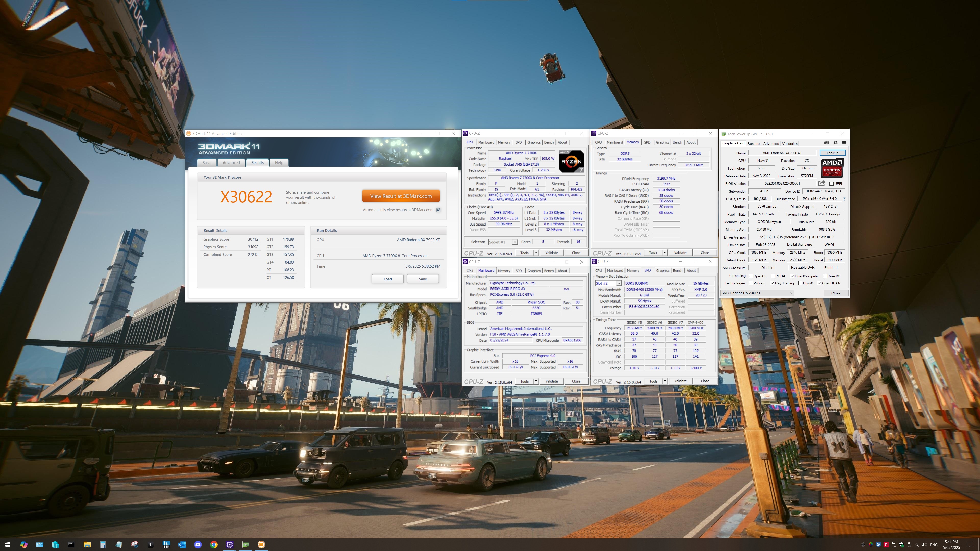The width and height of the screenshot is (980, 551).
Task: Open Discord from the taskbar
Action: tap(198, 545)
